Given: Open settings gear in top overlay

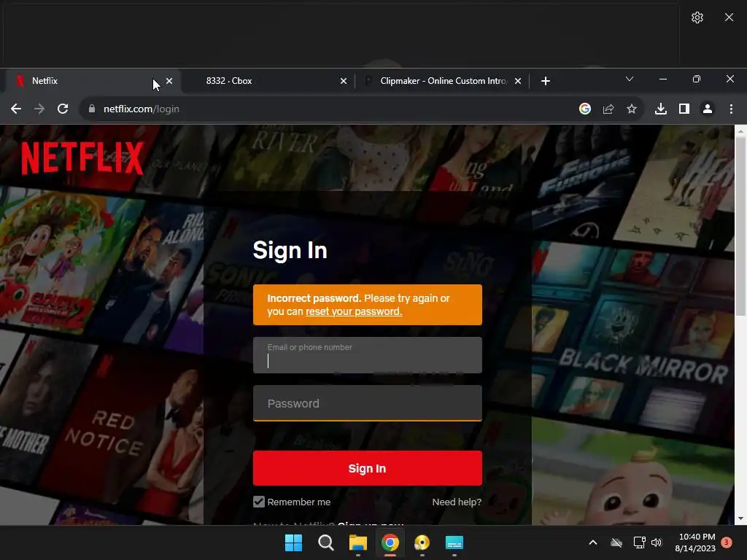Looking at the screenshot, I should [697, 17].
